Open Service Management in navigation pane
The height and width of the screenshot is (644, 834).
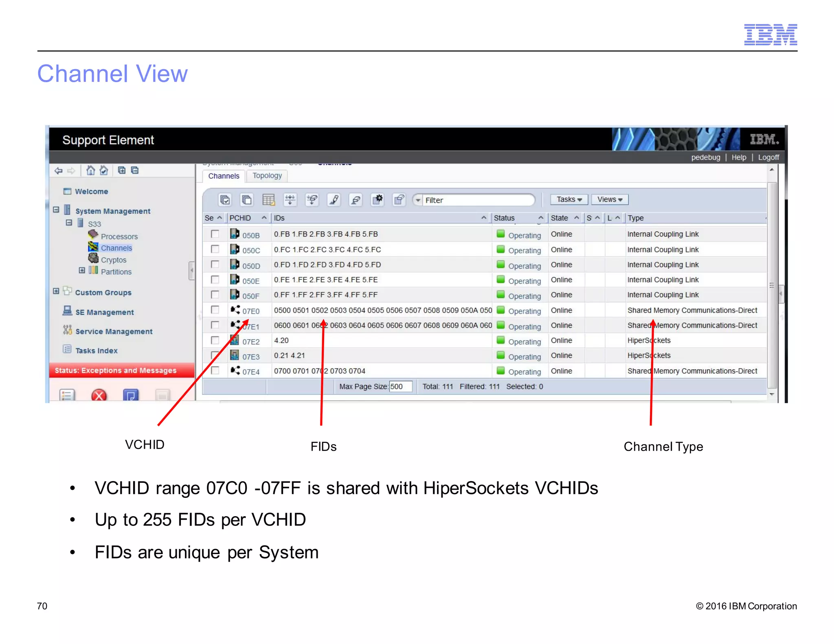tap(114, 331)
